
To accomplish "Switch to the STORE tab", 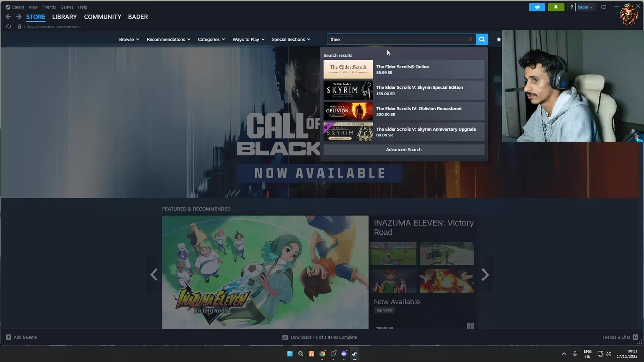I will click(36, 17).
